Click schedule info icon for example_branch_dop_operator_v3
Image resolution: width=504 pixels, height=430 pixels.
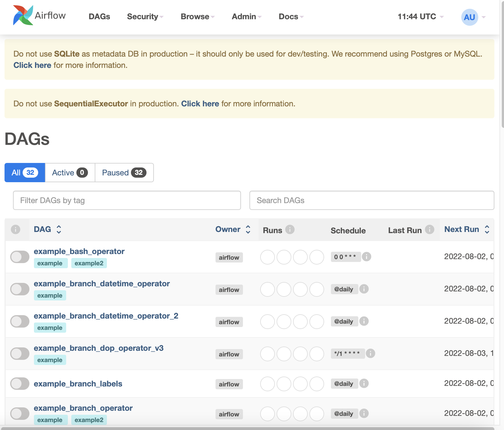[x=371, y=353]
